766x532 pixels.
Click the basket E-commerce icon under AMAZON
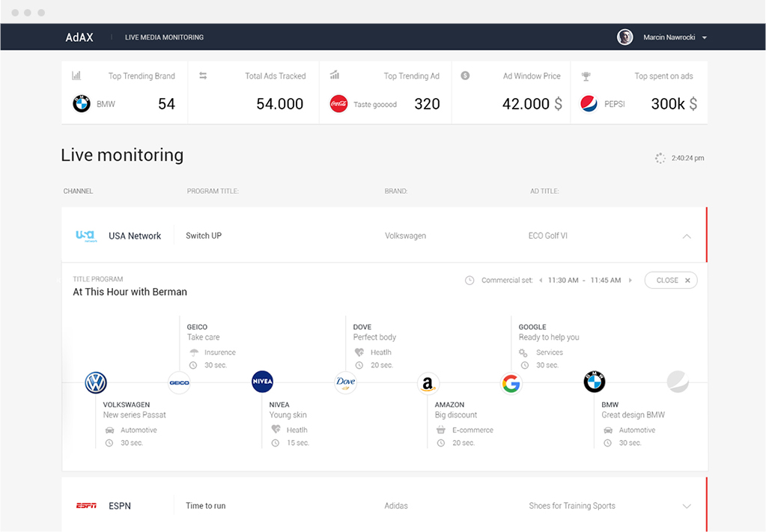click(440, 430)
